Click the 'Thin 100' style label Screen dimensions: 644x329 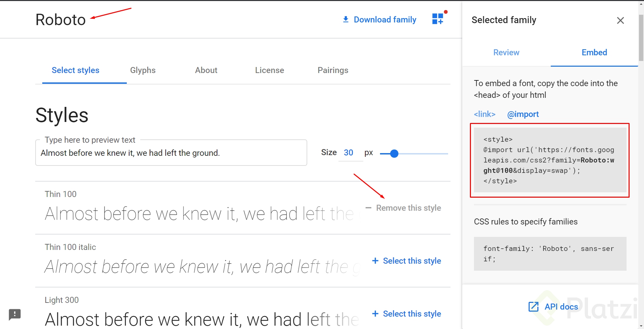tap(61, 194)
